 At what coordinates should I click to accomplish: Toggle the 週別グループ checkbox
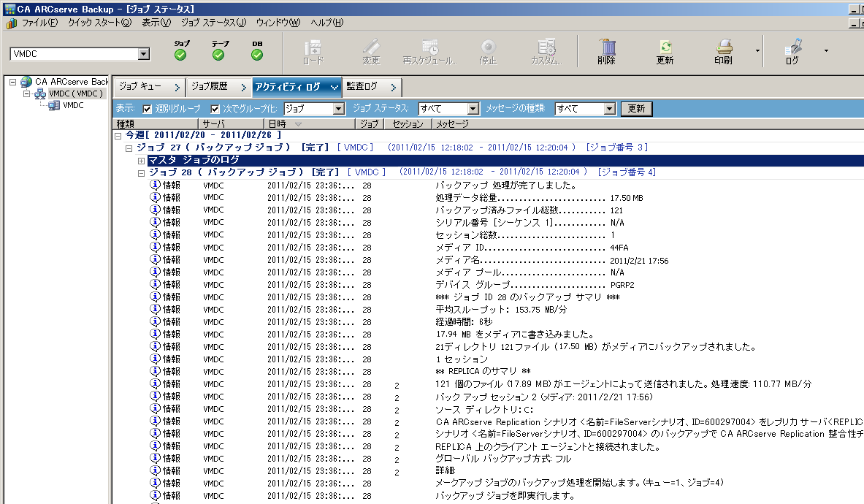148,109
